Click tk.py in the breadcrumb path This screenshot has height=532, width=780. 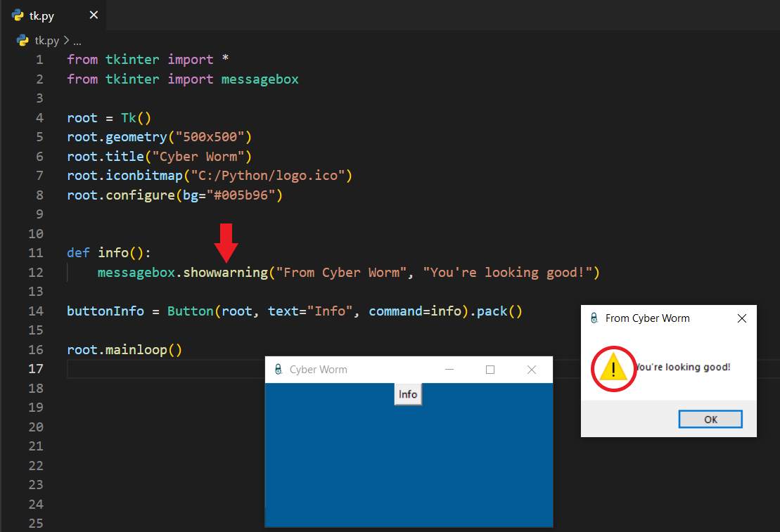coord(47,41)
